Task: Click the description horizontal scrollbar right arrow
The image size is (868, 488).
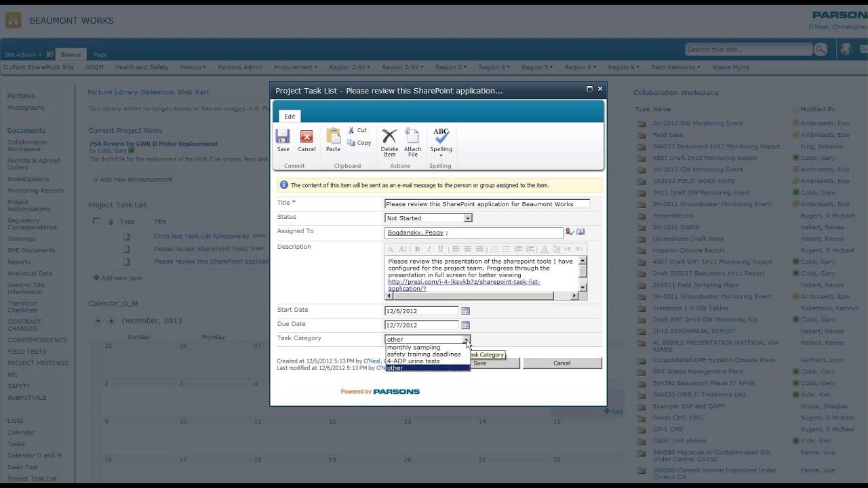Action: 574,296
